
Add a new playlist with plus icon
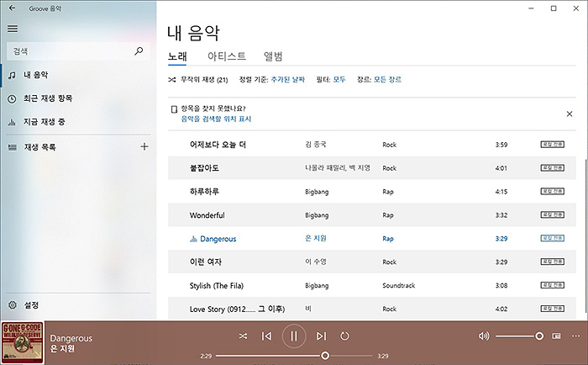coord(144,146)
